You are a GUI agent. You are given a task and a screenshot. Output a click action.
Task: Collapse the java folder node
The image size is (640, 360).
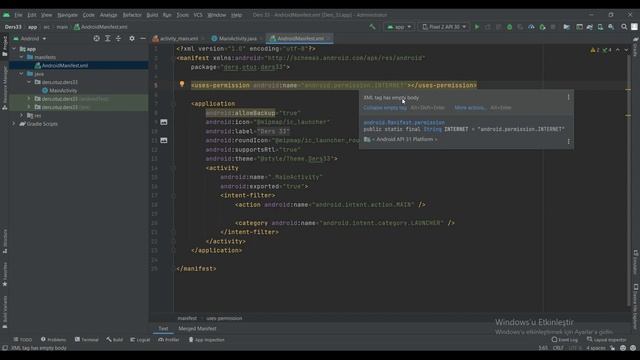[x=22, y=74]
